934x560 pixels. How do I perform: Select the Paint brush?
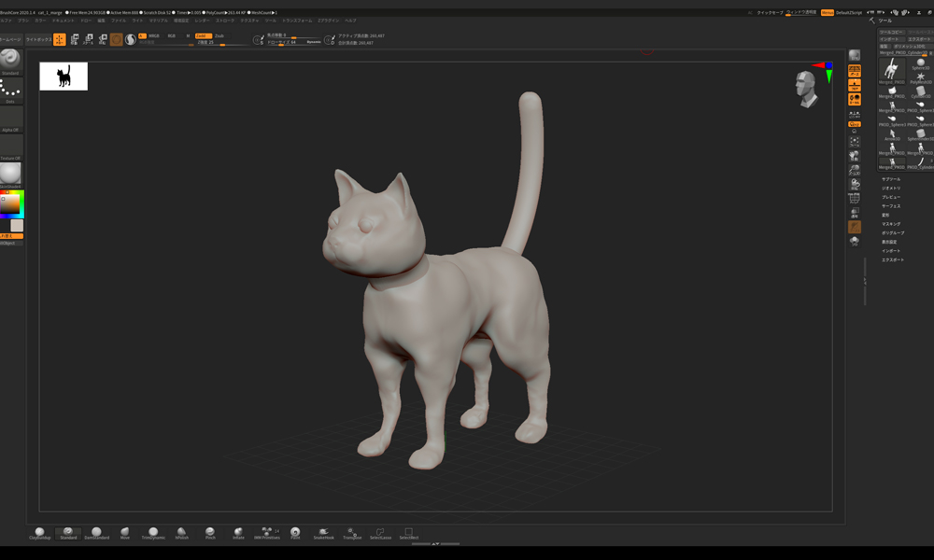pos(295,533)
